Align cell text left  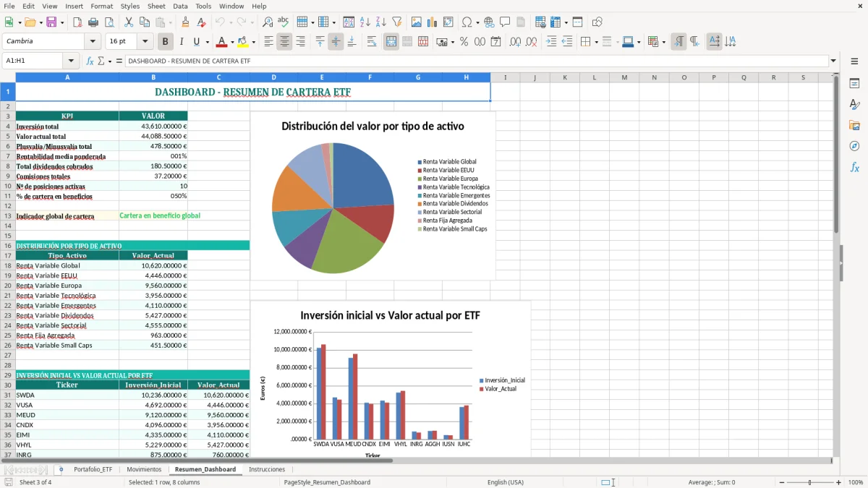(268, 42)
